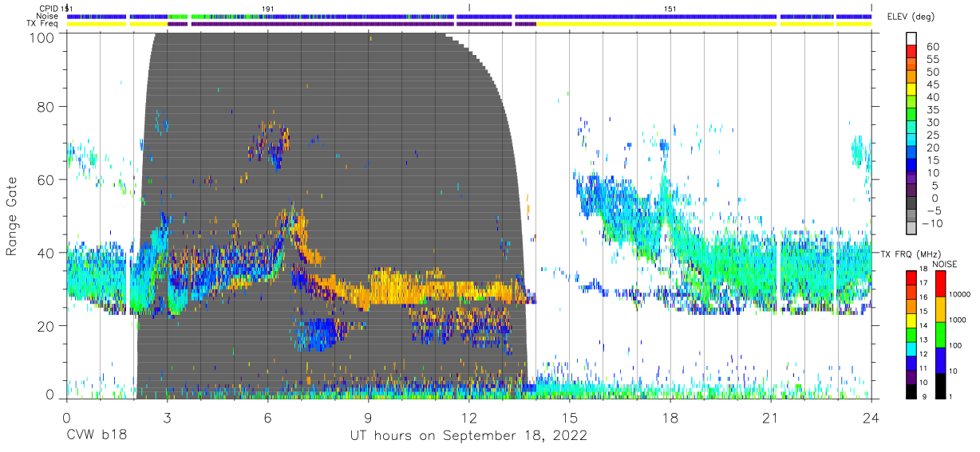The image size is (980, 452).
Task: Click the TX FRQ colorbar label '16'
Action: [922, 298]
